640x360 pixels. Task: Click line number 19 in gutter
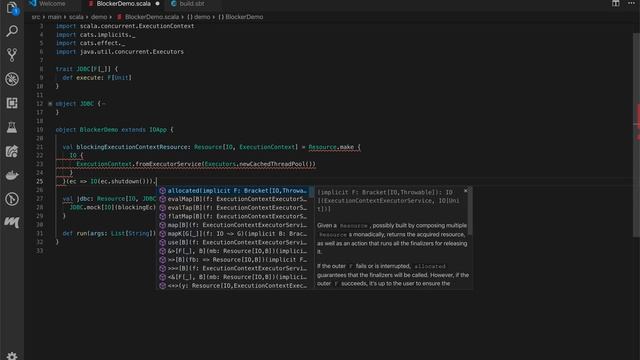[40, 130]
